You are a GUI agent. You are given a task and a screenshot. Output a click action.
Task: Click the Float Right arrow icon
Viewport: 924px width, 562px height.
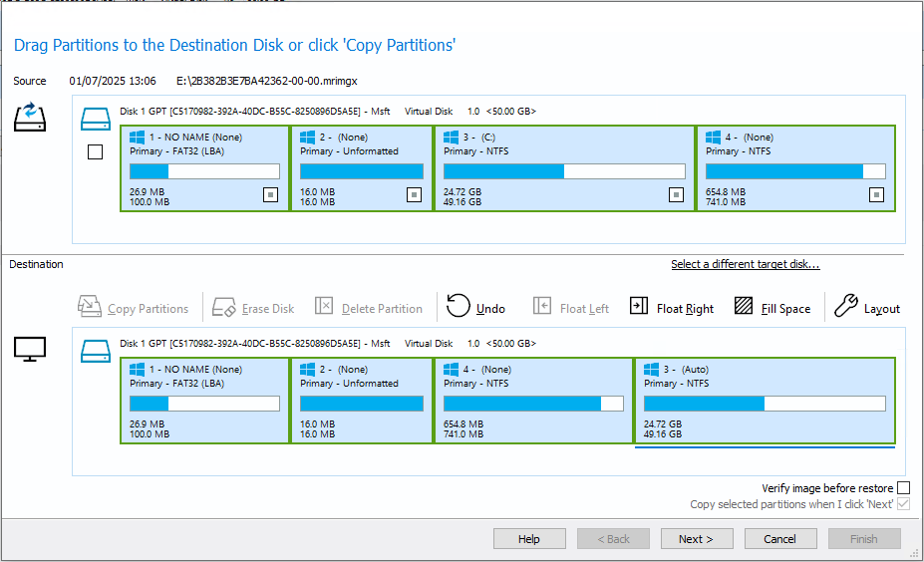(x=639, y=306)
